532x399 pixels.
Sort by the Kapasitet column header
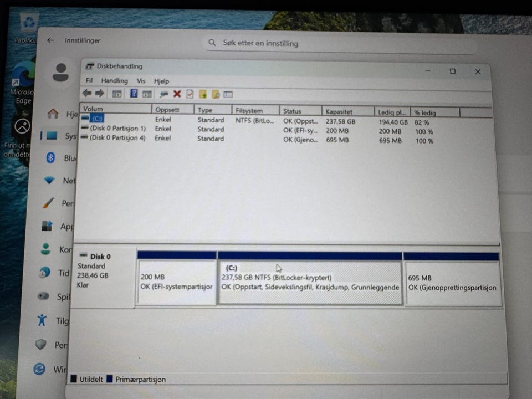[x=348, y=111]
